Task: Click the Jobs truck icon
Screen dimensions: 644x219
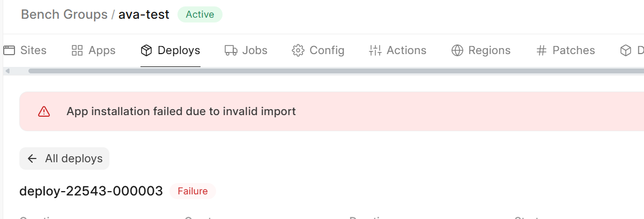Action: (231, 50)
